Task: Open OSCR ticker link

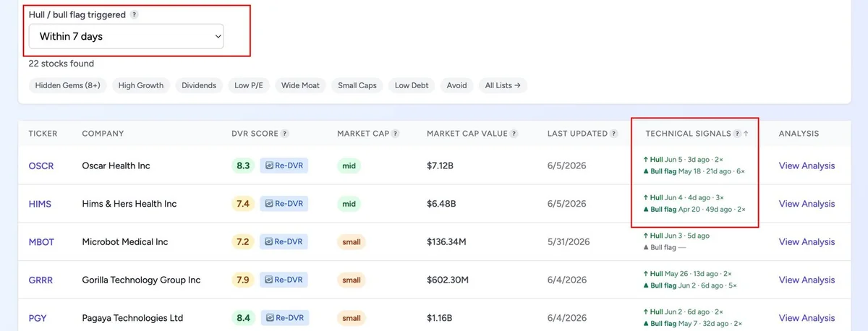Action: coord(41,165)
